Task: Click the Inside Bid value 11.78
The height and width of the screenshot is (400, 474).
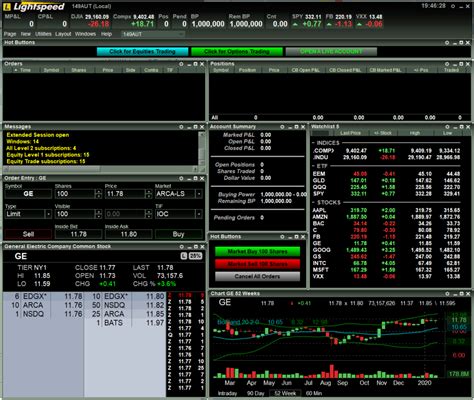Action: 79,234
